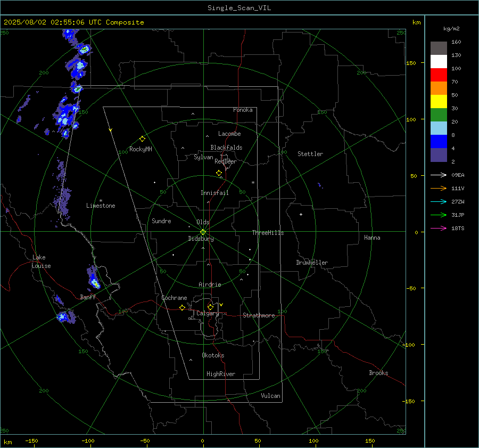Click the green 30 color swatch
The image size is (479, 448).
coord(439,115)
